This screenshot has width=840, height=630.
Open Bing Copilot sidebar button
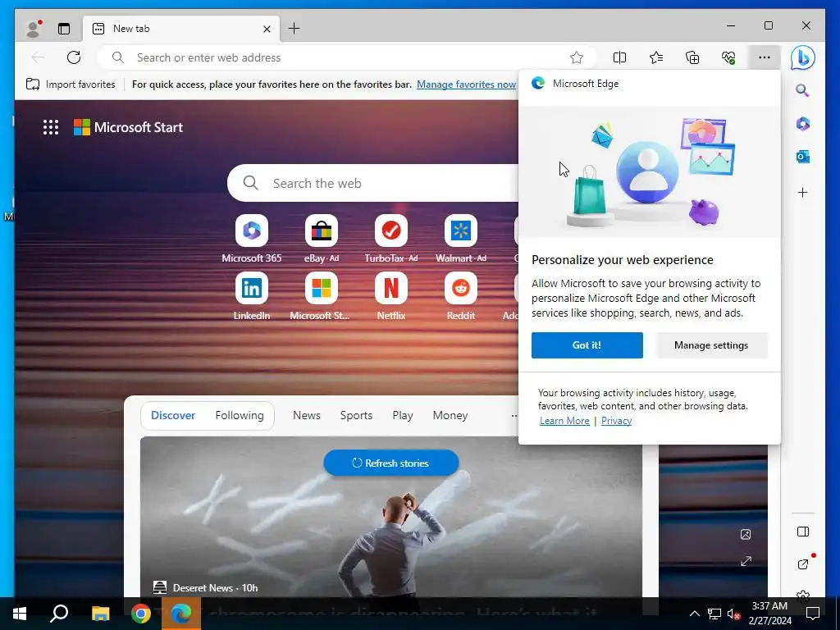(x=802, y=58)
